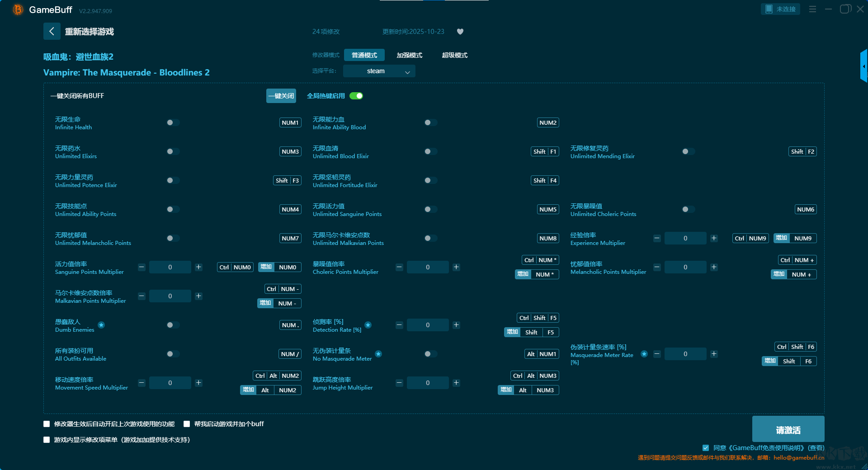
Task: Decrease Sanguine Points Multiplier value
Action: pos(142,267)
